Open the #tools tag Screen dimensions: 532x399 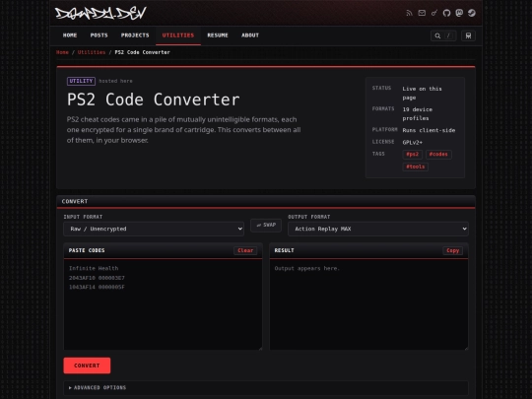(416, 166)
